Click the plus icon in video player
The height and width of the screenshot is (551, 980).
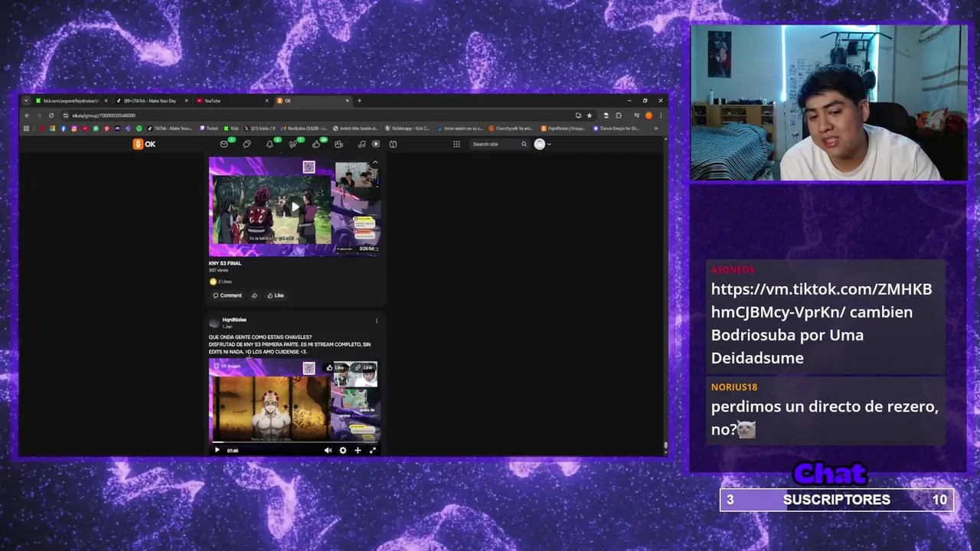(x=358, y=450)
